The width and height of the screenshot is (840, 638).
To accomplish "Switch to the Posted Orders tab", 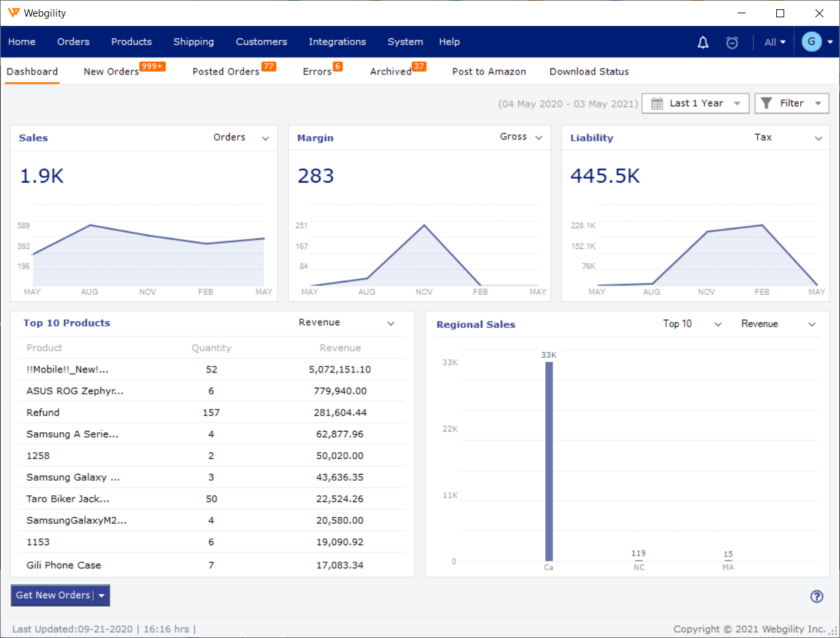I will [225, 71].
